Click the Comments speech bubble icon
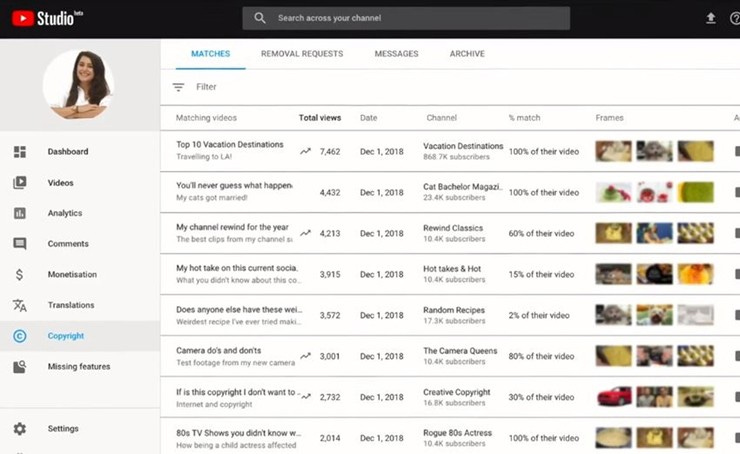 click(20, 244)
